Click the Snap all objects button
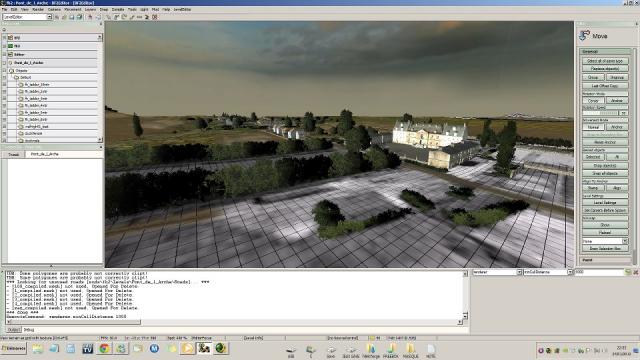The image size is (640, 360). click(x=605, y=173)
